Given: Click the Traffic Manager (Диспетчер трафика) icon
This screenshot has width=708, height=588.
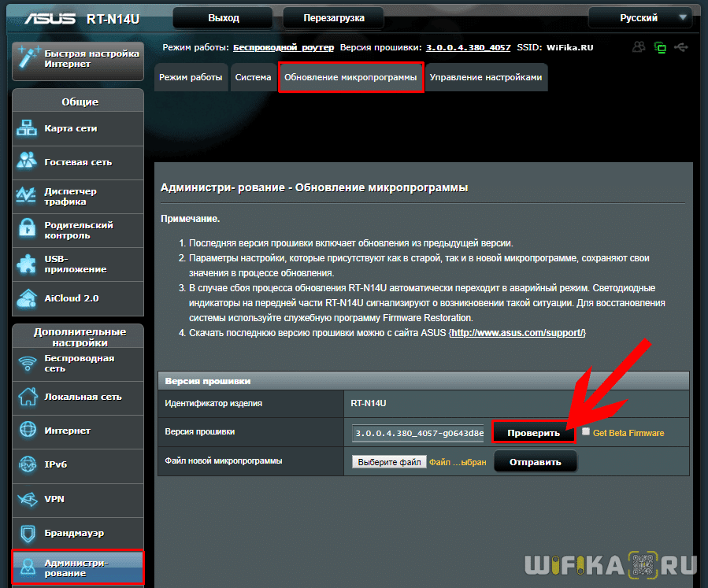Looking at the screenshot, I should click(27, 196).
